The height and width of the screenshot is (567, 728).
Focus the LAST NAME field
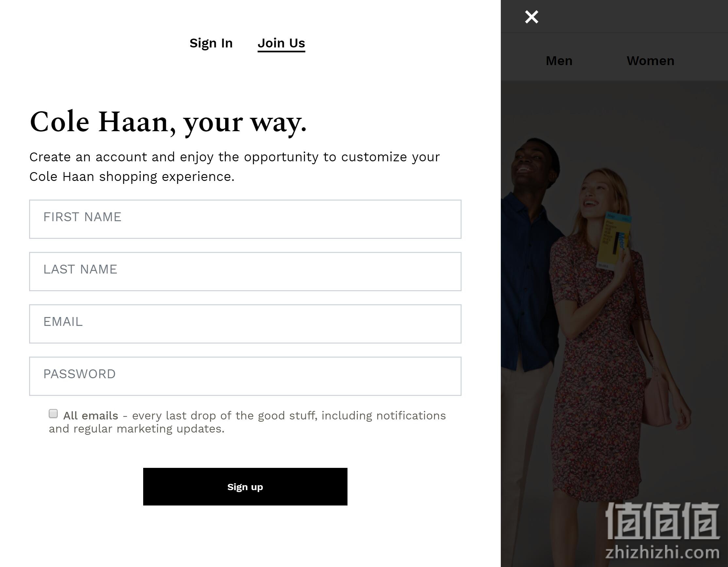[245, 272]
